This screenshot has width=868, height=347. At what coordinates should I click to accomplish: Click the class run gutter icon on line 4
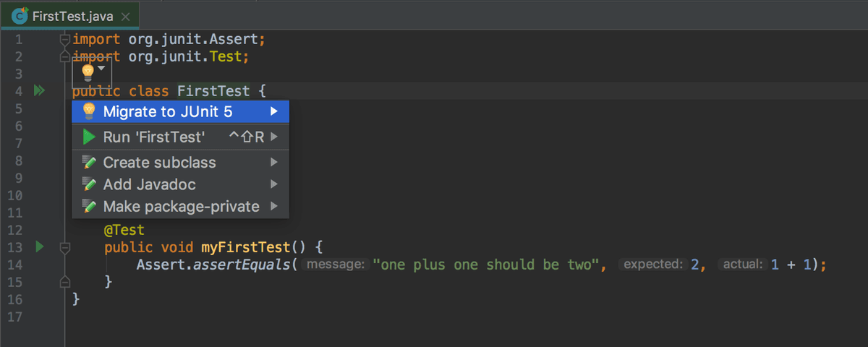pyautogui.click(x=39, y=90)
